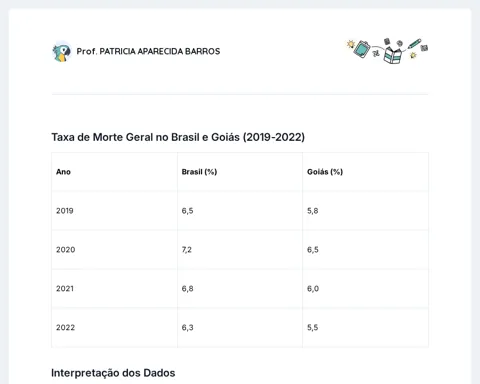This screenshot has height=384, width=480.
Task: Click the parrot avatar icon
Action: tap(62, 51)
